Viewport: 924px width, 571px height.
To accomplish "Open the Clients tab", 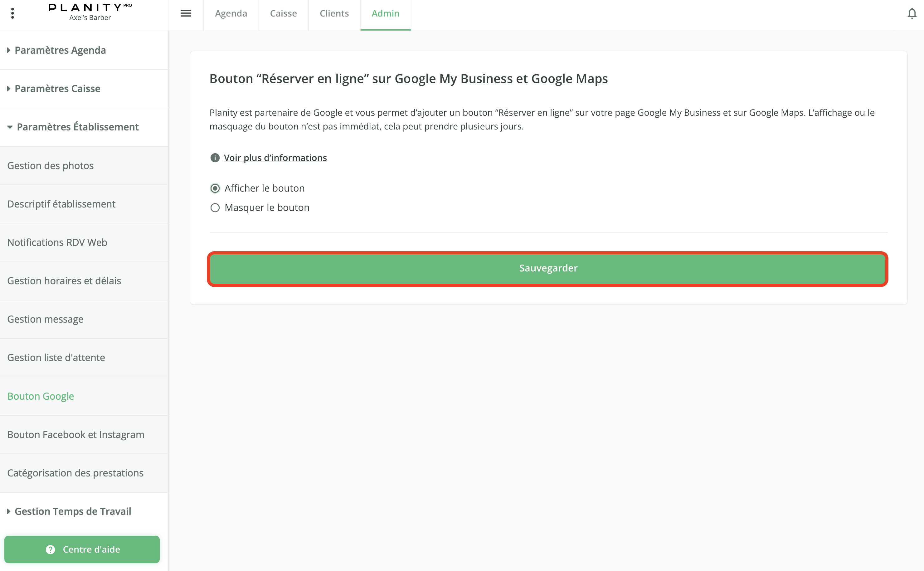I will tap(334, 14).
